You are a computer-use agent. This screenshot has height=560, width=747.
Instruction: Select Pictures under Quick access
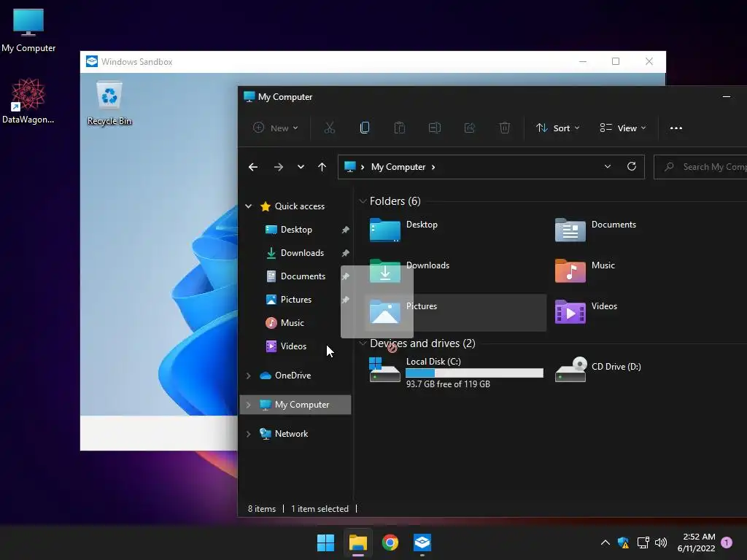click(x=295, y=300)
